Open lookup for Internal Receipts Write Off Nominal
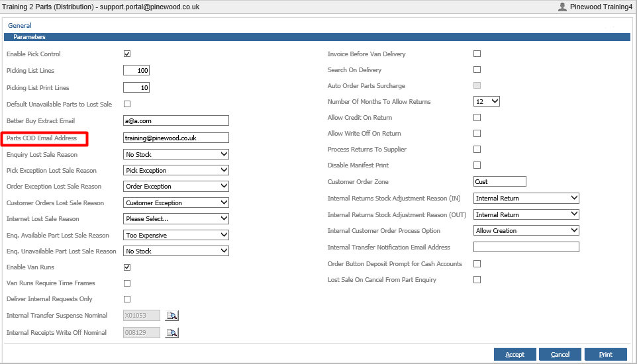This screenshot has height=364, width=637. click(172, 333)
